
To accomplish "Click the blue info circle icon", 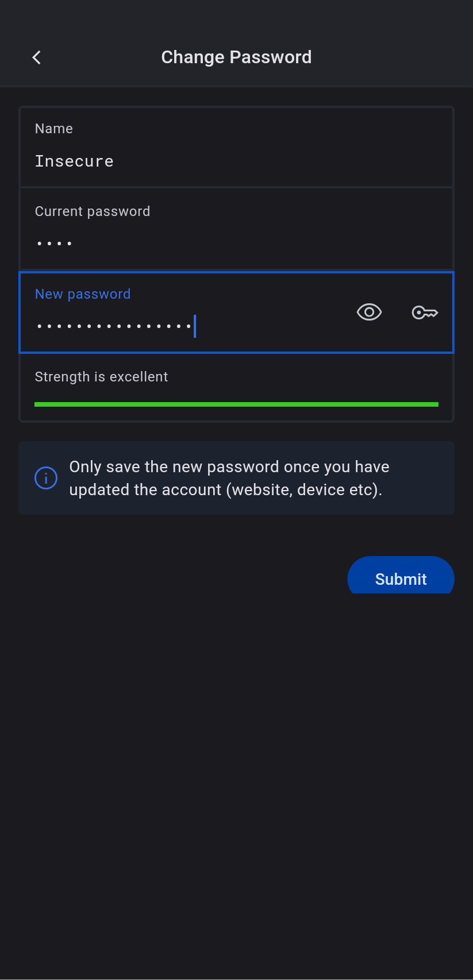I will click(46, 478).
